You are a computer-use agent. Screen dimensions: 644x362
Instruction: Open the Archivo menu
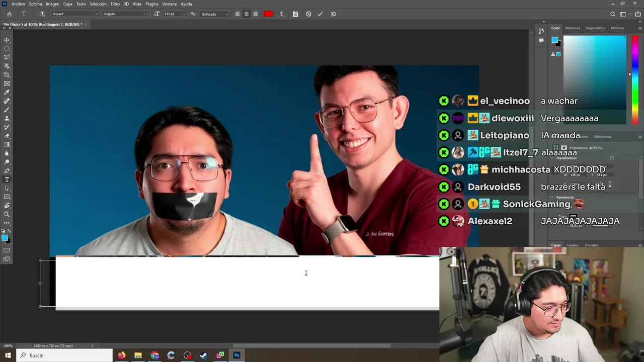pyautogui.click(x=18, y=4)
